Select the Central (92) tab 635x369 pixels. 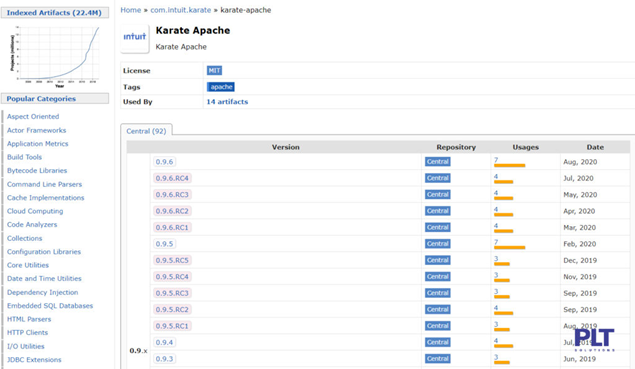[x=146, y=131]
